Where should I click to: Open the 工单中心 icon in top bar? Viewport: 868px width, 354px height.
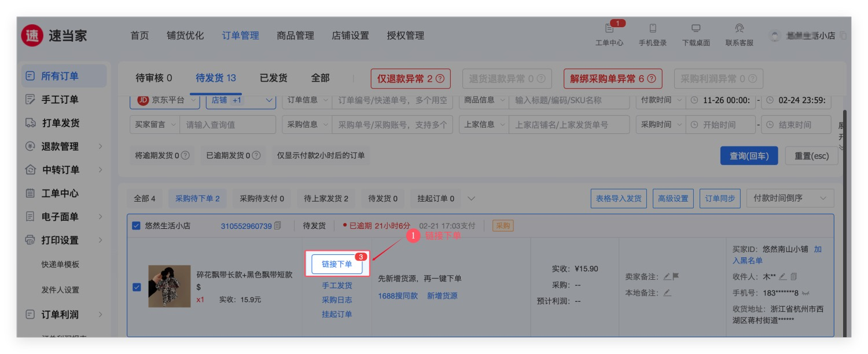(609, 29)
